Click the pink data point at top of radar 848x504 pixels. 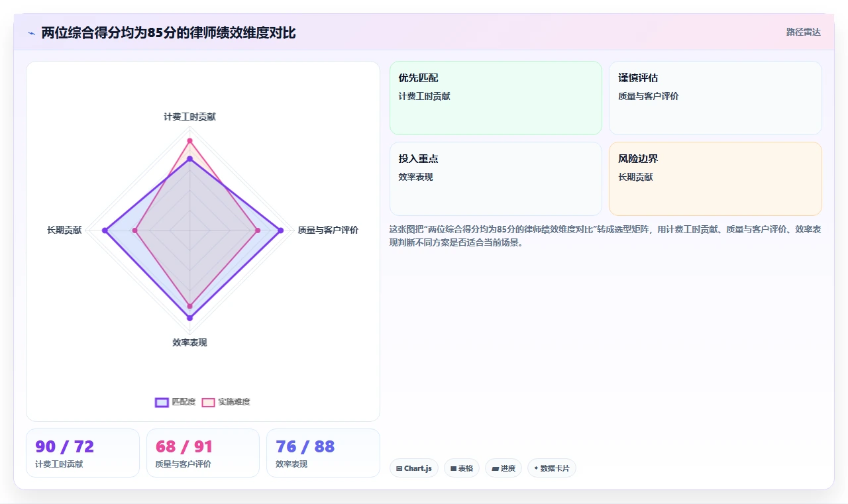pyautogui.click(x=189, y=140)
